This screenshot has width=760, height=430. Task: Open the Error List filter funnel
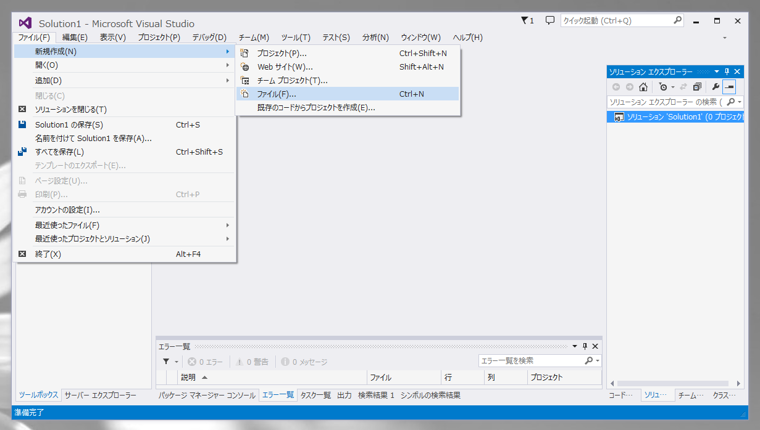tap(166, 362)
